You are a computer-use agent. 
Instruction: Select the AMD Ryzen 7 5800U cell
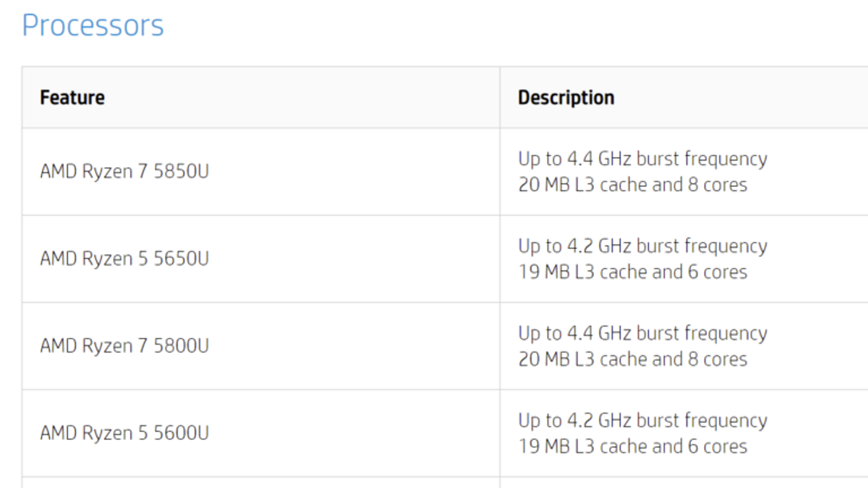click(x=124, y=346)
